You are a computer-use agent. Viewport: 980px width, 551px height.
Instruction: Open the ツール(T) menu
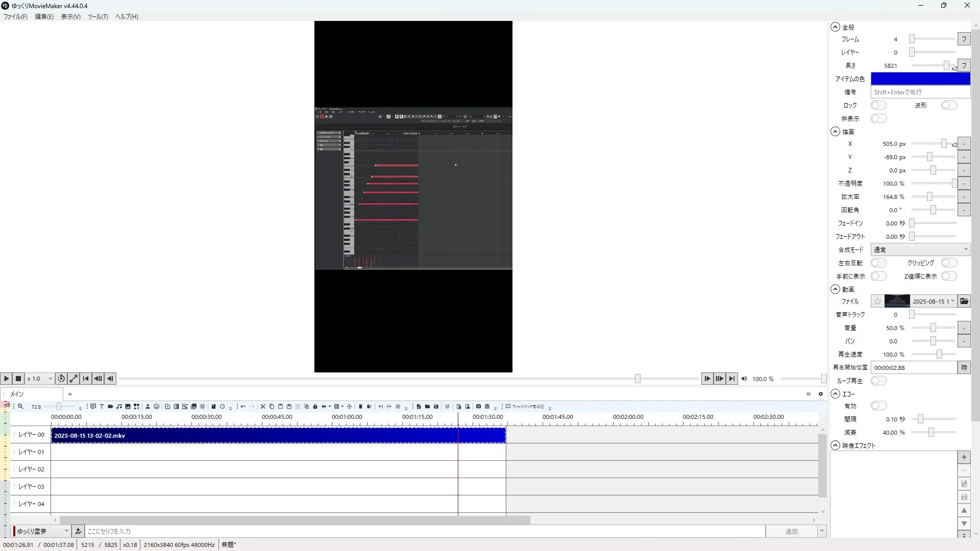pyautogui.click(x=97, y=16)
